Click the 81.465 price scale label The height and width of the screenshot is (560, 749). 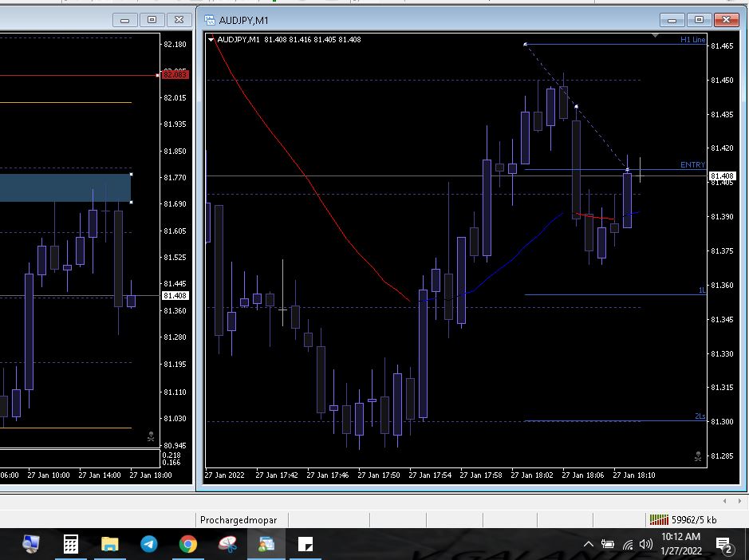pyautogui.click(x=722, y=46)
